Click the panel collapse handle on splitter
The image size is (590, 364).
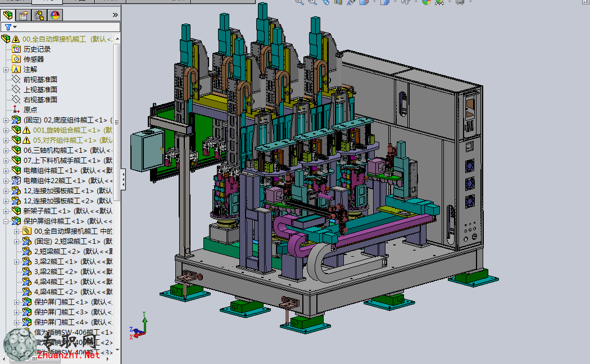[123, 179]
